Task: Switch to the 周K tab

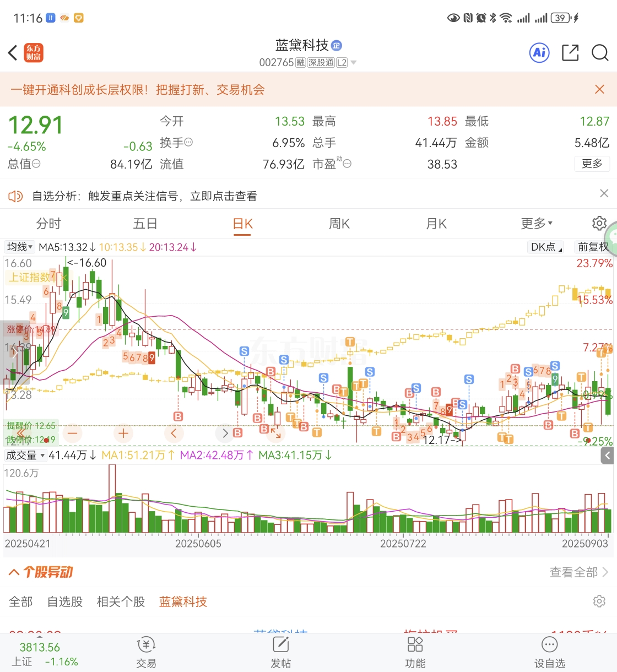Action: (339, 223)
